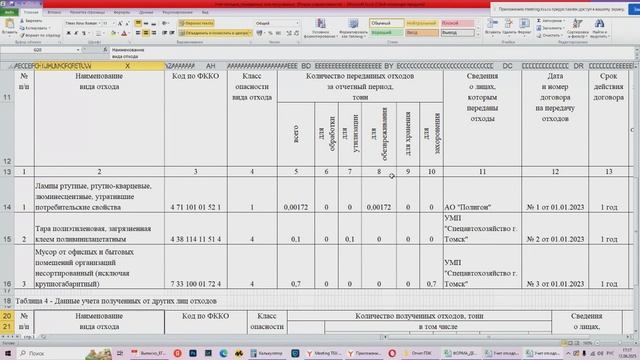Align text to the right
Viewport: 640px width, 360px height.
[153, 33]
